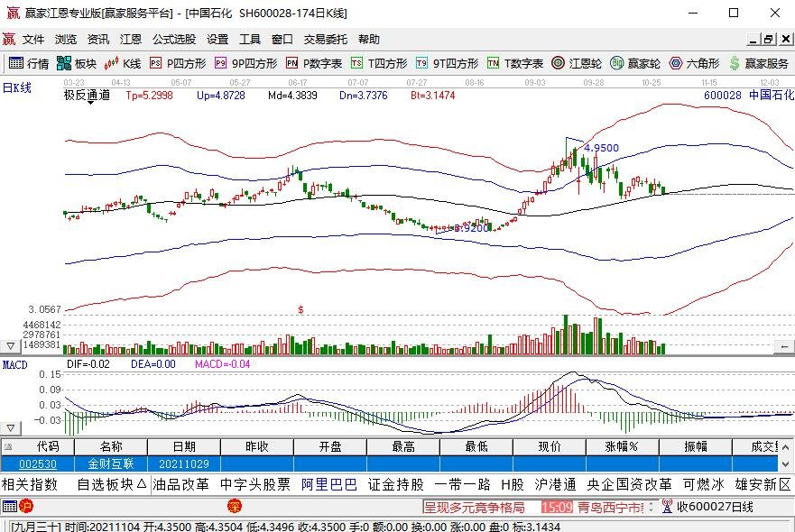The image size is (795, 532).
Task: Switch to 阿里巴巴 sector tab
Action: 329,484
